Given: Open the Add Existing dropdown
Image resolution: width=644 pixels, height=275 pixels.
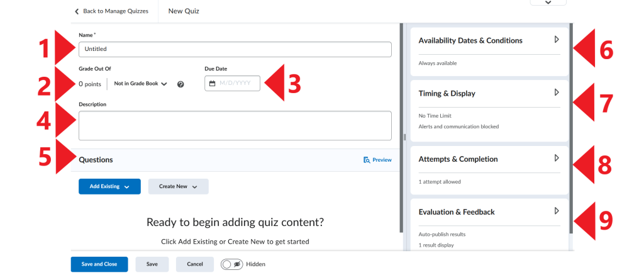Looking at the screenshot, I should 109,186.
